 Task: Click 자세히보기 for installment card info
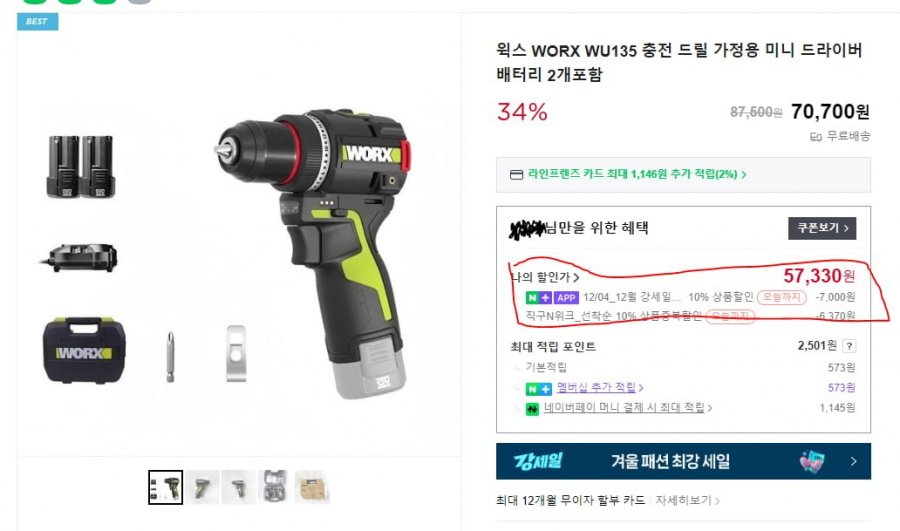click(687, 501)
